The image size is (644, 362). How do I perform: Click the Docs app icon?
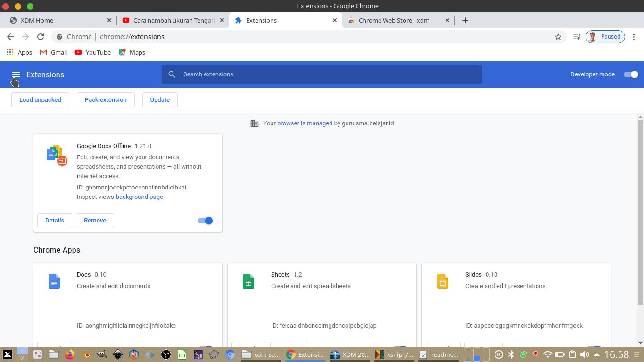tap(54, 281)
